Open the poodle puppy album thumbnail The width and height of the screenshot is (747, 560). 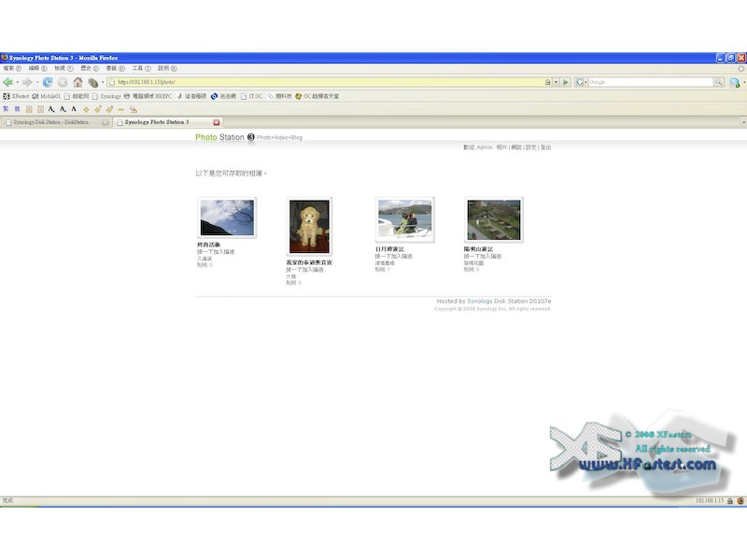309,226
